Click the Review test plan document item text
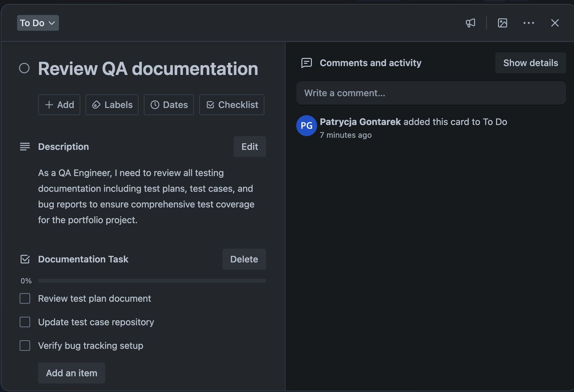The image size is (574, 392). (x=95, y=298)
